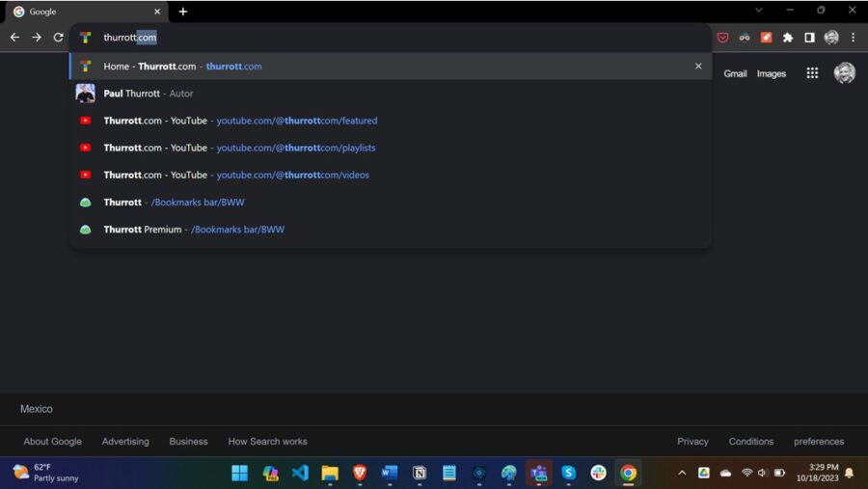Show hidden system tray icons
The height and width of the screenshot is (489, 868).
(x=682, y=473)
